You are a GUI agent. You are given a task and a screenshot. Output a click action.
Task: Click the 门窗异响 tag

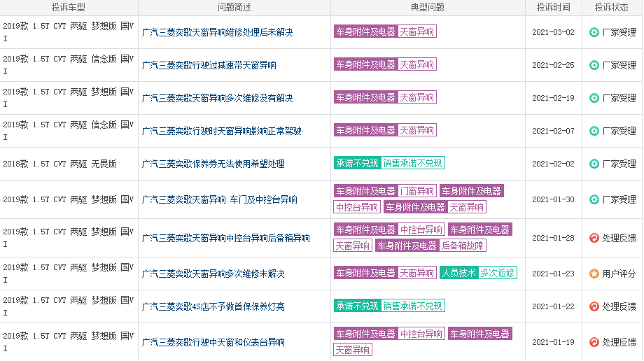pos(417,191)
